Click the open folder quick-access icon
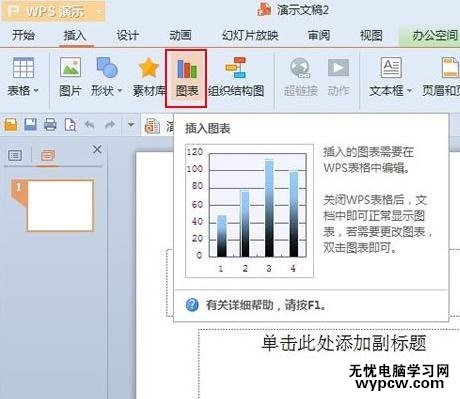The image size is (460, 399). (11, 125)
